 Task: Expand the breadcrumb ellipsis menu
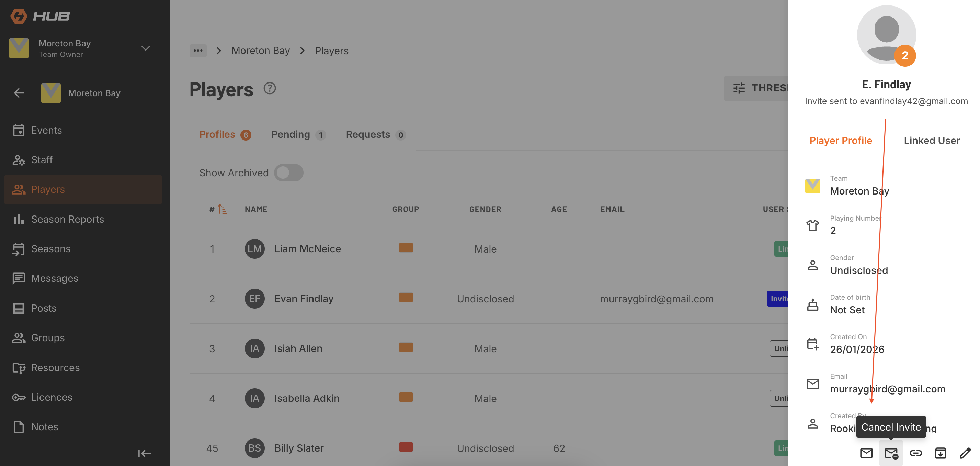pos(198,50)
